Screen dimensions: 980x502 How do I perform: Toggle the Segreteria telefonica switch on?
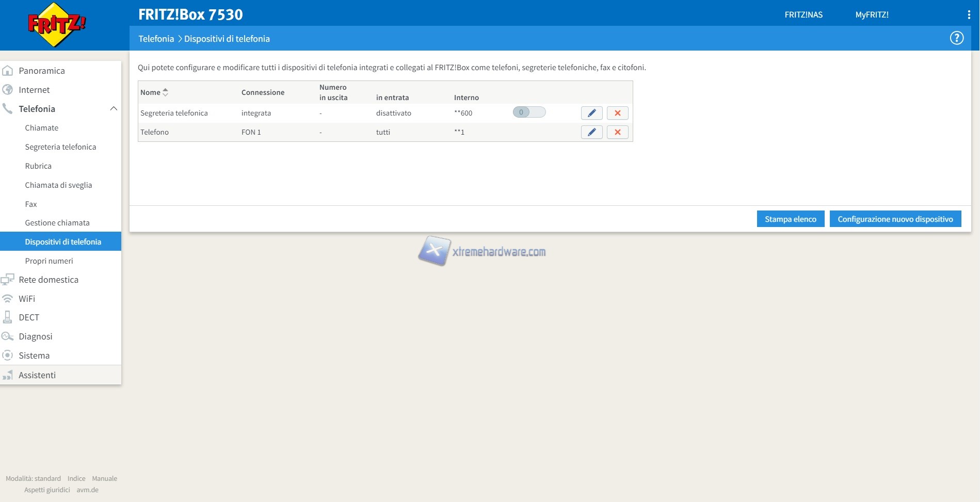(x=528, y=112)
